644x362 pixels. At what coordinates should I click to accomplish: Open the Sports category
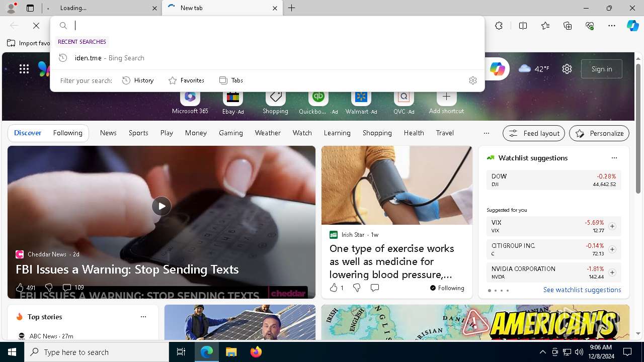(138, 133)
